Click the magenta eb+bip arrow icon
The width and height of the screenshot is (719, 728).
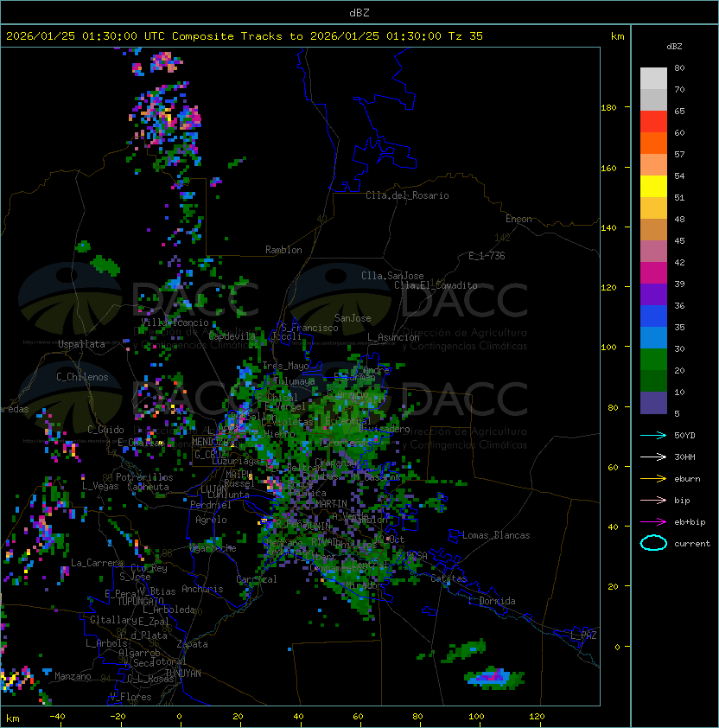(x=653, y=522)
